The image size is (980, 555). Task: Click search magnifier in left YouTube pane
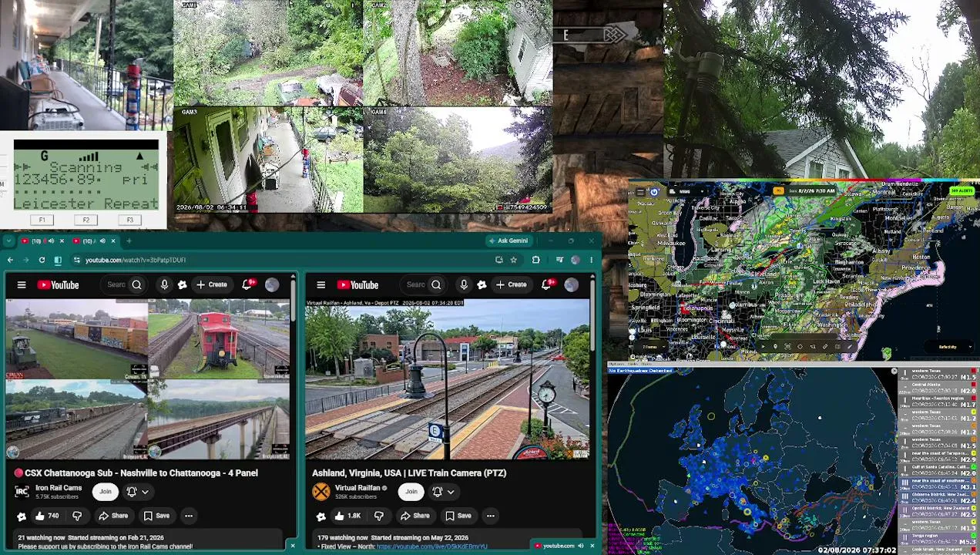tap(136, 285)
